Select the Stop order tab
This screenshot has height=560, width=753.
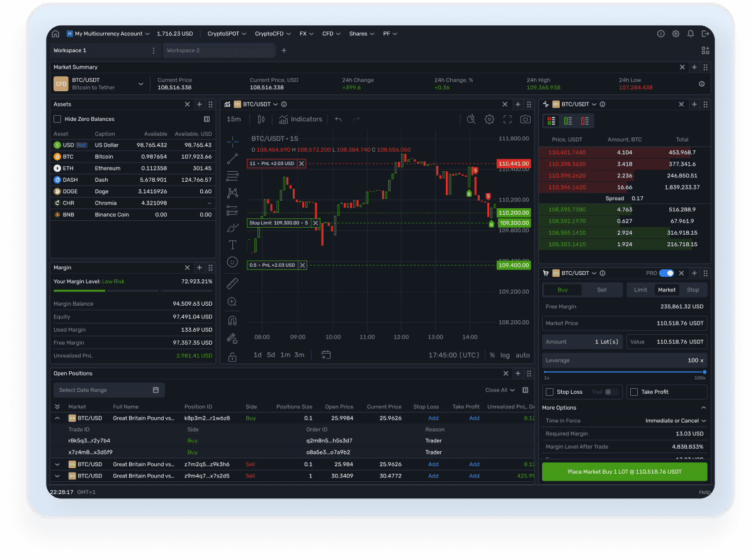coord(693,290)
